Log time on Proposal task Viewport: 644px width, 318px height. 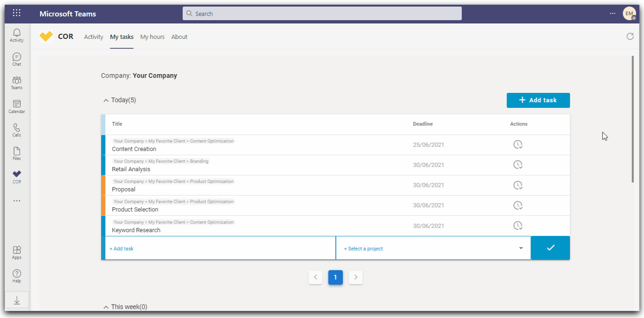click(x=518, y=185)
